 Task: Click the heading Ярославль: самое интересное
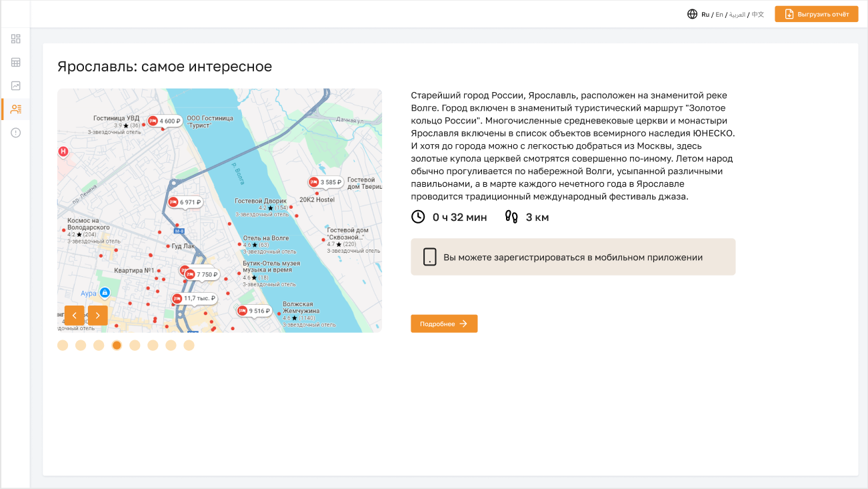point(165,66)
